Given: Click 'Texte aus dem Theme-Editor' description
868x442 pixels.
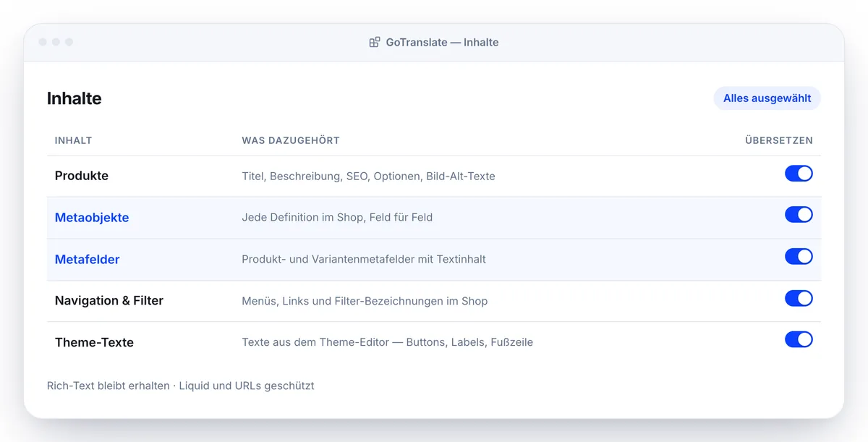Looking at the screenshot, I should (x=387, y=342).
